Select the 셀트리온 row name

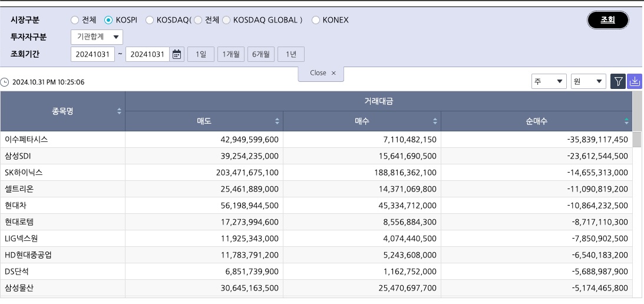point(19,189)
